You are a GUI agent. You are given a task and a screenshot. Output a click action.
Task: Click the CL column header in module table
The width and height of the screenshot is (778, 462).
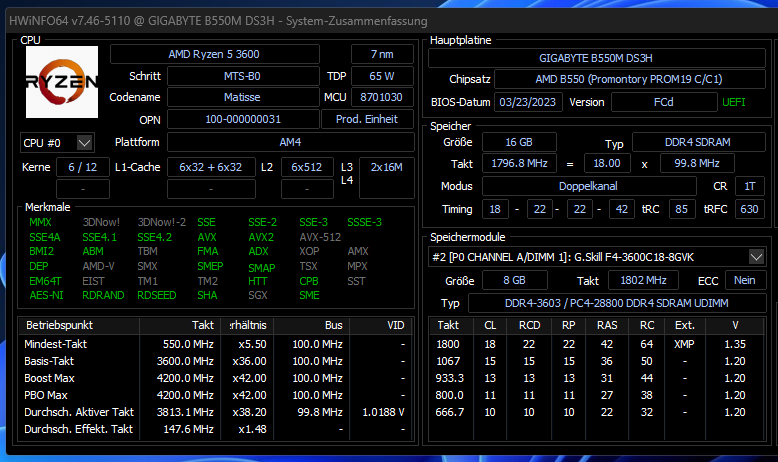click(490, 325)
